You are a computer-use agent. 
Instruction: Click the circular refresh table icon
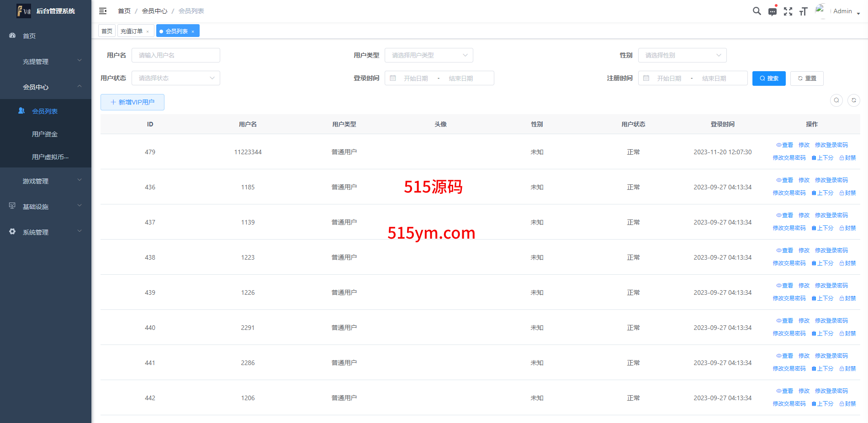tap(853, 100)
